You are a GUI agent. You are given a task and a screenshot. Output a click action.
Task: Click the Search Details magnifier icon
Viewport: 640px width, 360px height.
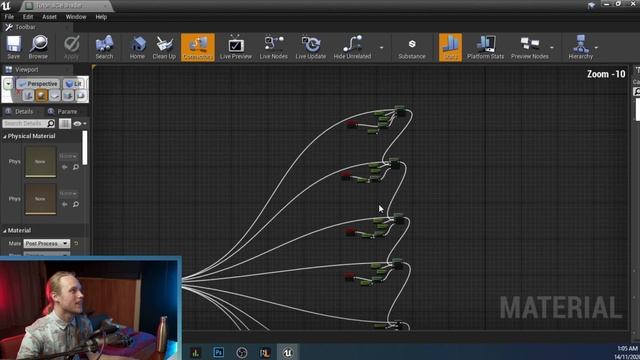click(x=51, y=123)
